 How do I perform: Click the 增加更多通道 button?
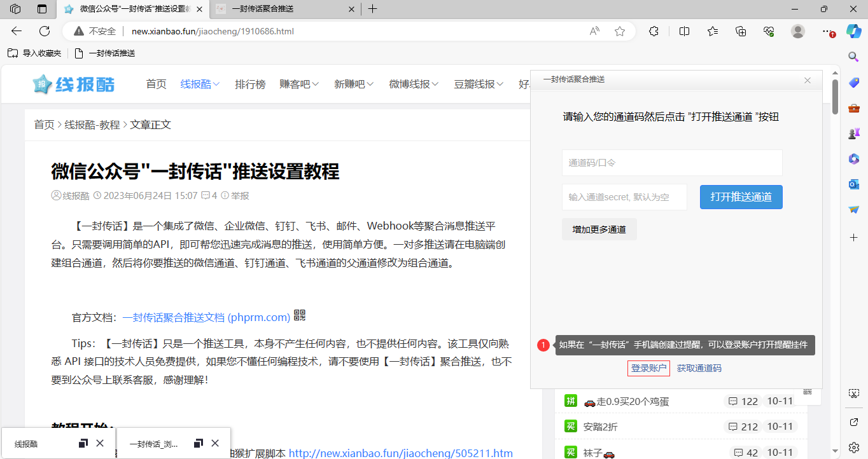point(599,229)
